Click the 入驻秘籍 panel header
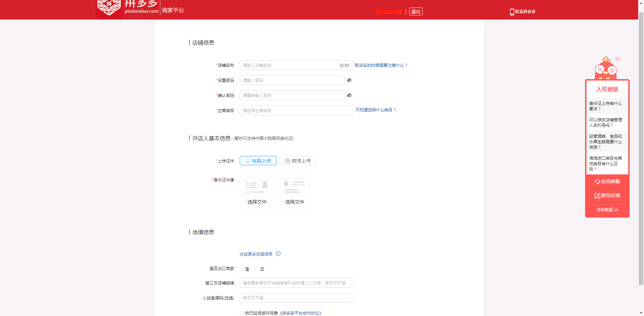Image resolution: width=644 pixels, height=316 pixels. (607, 89)
